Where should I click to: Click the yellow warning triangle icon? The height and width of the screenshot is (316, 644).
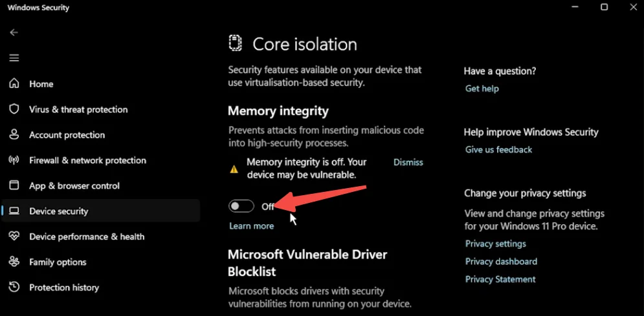234,169
